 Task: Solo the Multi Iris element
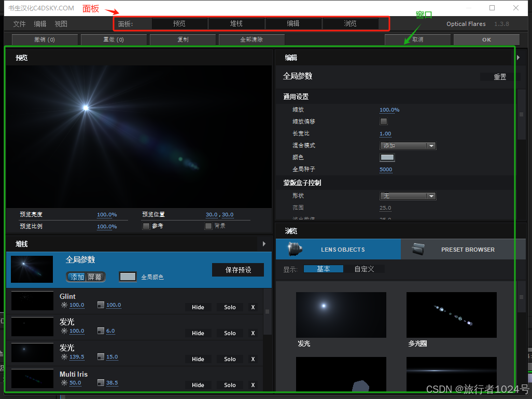tap(230, 385)
